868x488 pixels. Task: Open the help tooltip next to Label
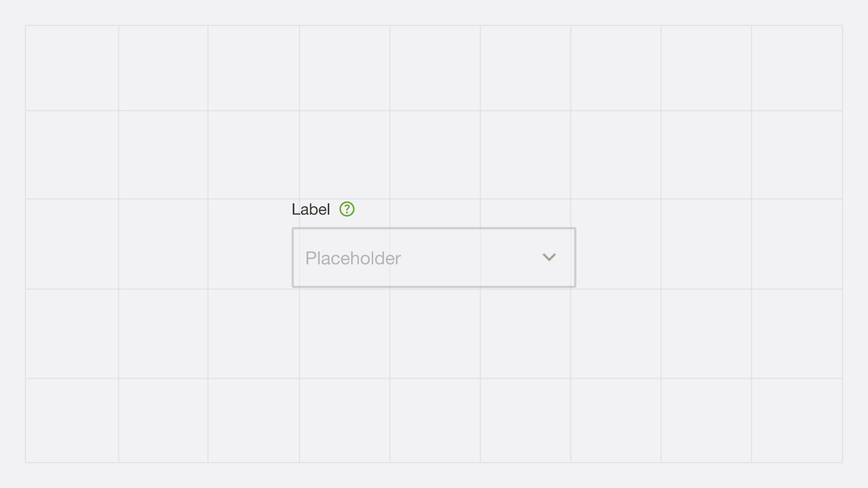click(x=347, y=209)
